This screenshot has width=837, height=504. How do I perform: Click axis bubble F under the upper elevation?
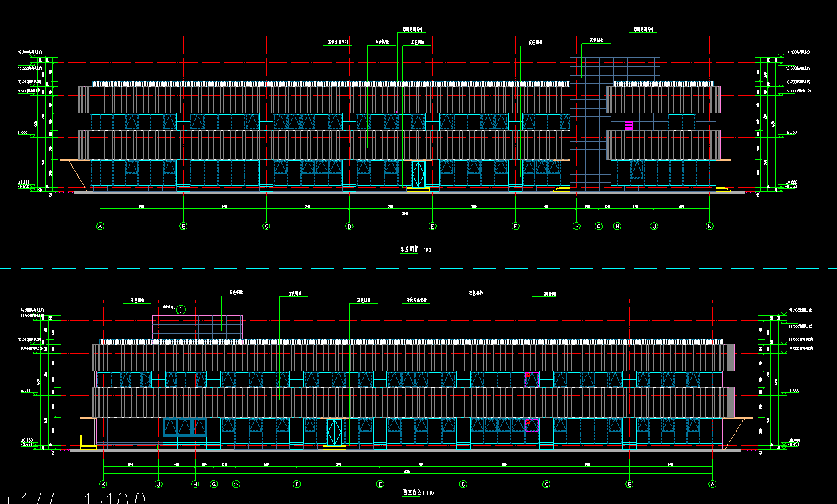(x=515, y=226)
